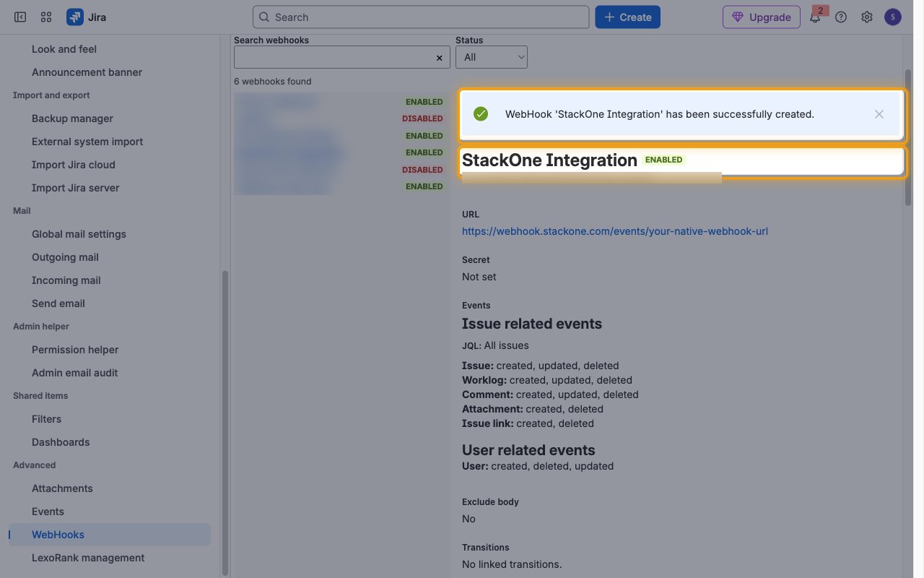This screenshot has height=578, width=924.
Task: Click the Create button
Action: (x=627, y=17)
